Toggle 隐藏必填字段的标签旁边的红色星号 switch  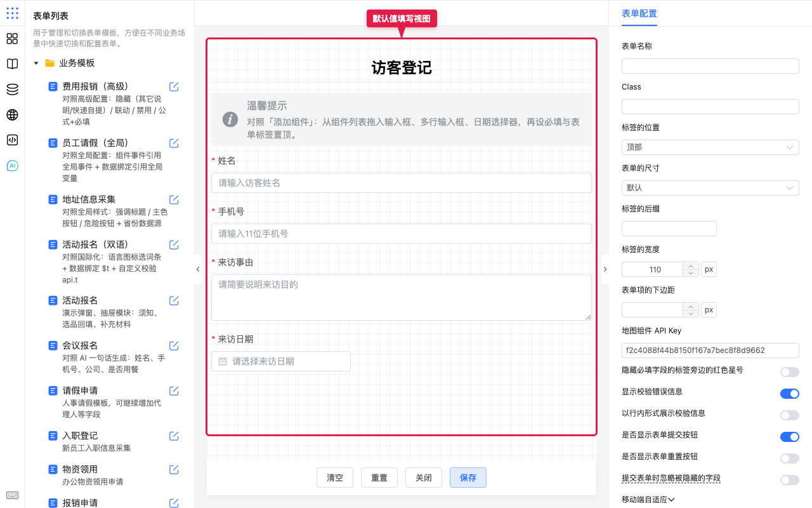pyautogui.click(x=789, y=372)
